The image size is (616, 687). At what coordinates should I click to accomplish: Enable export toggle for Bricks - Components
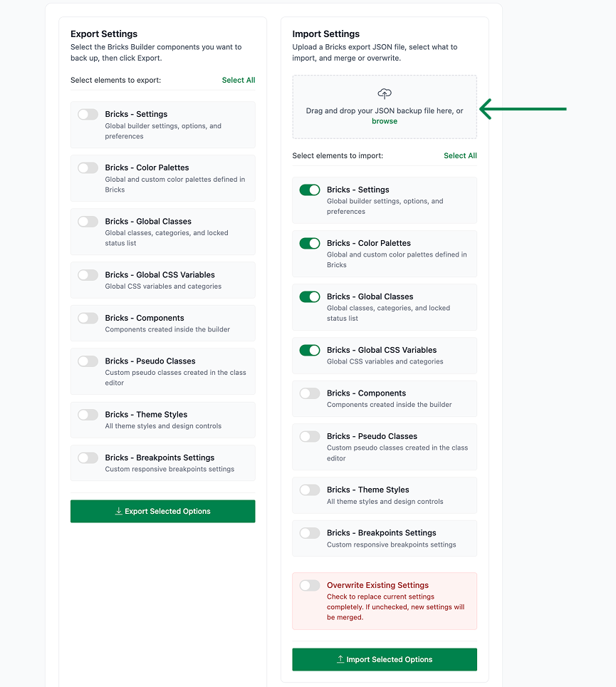88,318
